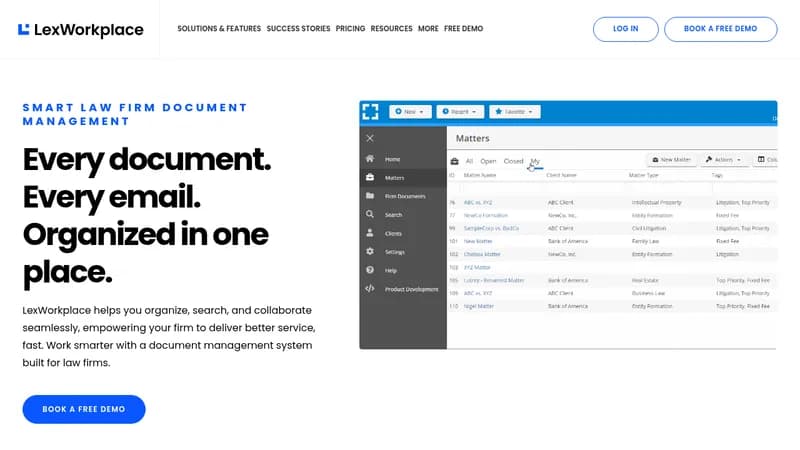
Task: Click Free Demo in the navigation bar
Action: pyautogui.click(x=463, y=29)
